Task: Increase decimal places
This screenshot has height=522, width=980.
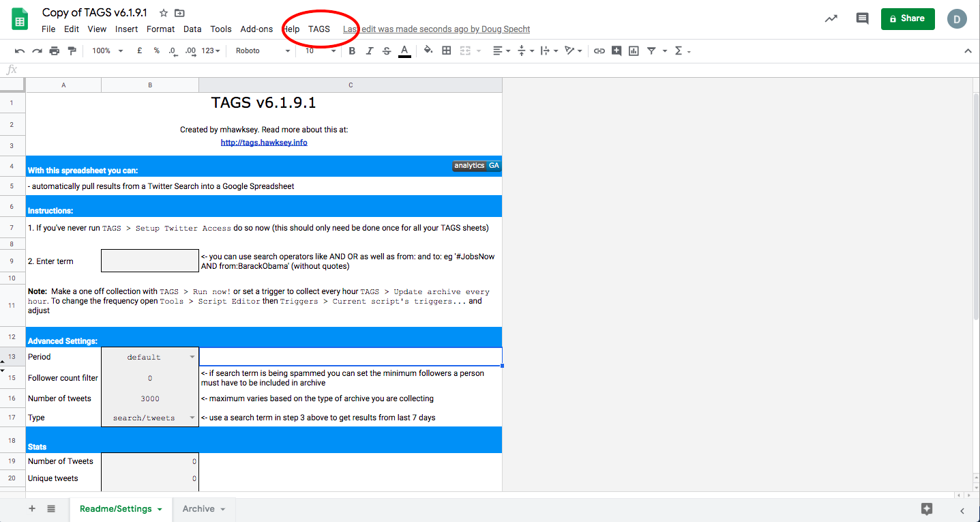Action: 190,51
